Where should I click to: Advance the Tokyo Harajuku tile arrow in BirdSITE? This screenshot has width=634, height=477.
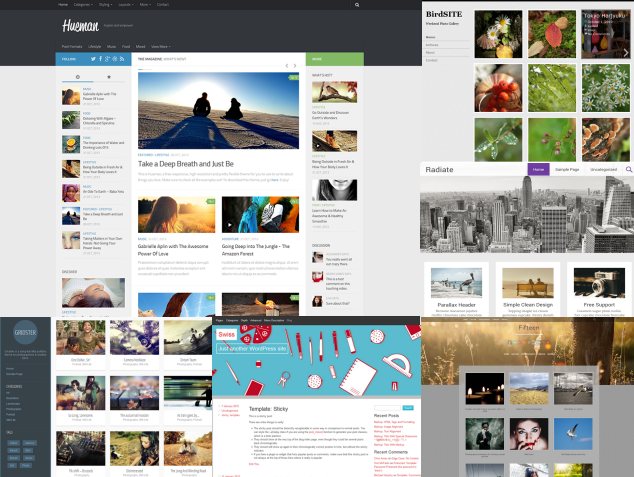tap(626, 53)
